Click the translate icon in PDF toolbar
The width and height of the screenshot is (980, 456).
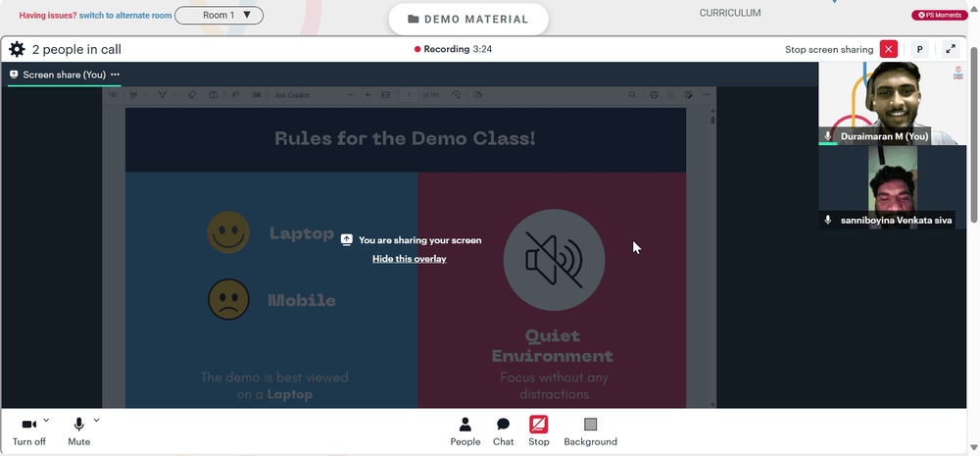(x=256, y=95)
